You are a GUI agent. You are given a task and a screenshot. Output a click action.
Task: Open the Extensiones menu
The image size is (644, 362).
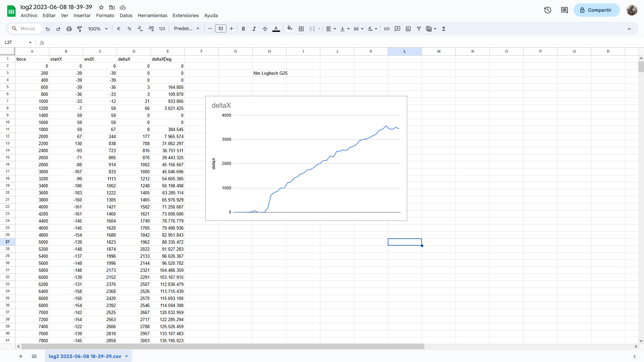pos(185,15)
